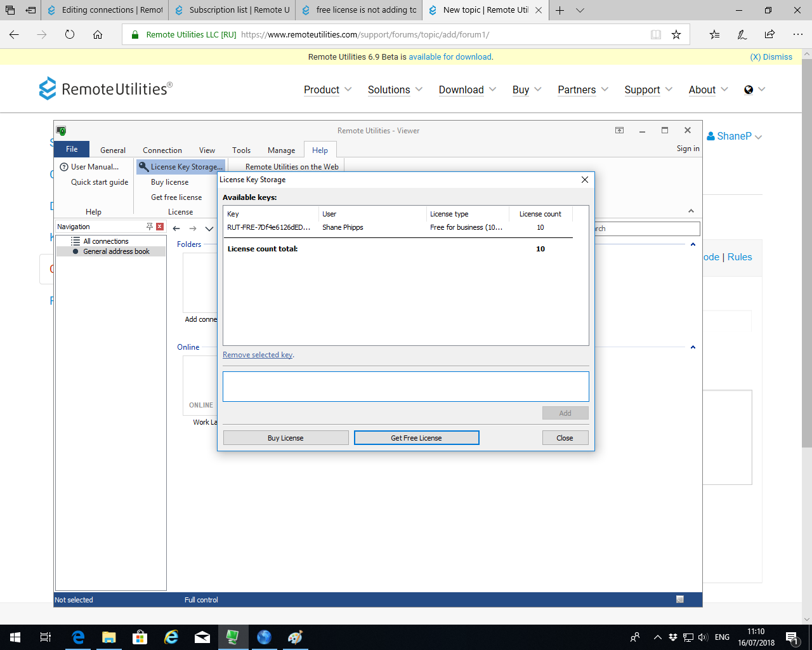Click the license key input text box

coord(405,387)
